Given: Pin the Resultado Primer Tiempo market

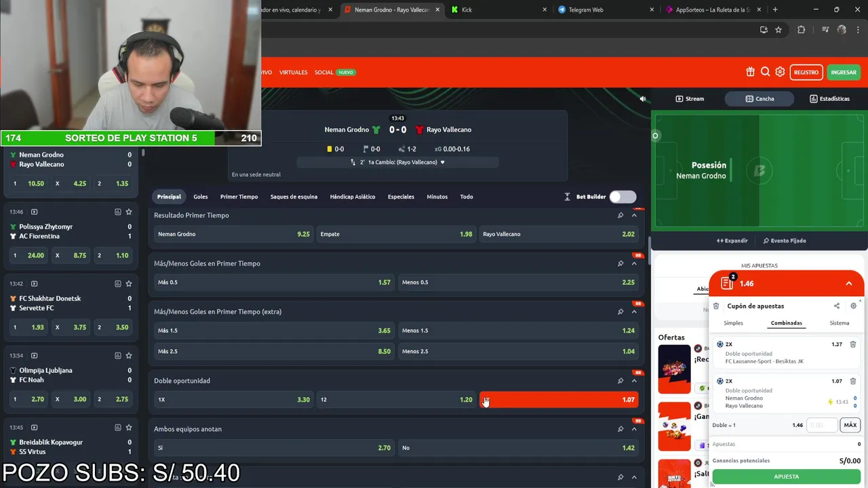Looking at the screenshot, I should (620, 215).
